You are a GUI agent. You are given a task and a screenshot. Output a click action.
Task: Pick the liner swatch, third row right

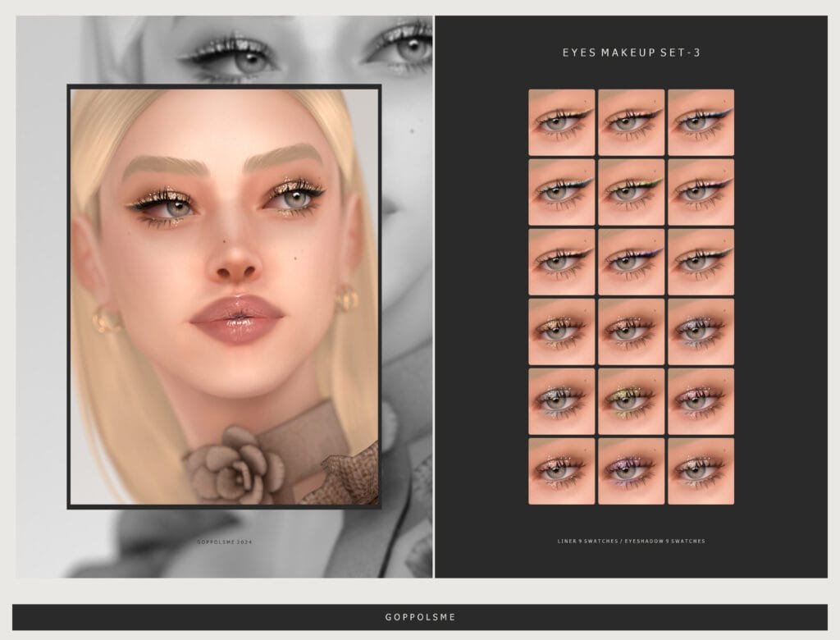[x=701, y=262]
